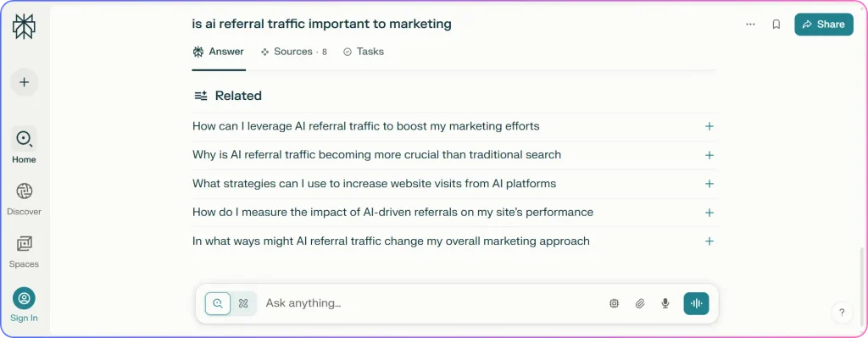Click the Share button
This screenshot has width=868, height=338.
tap(824, 25)
